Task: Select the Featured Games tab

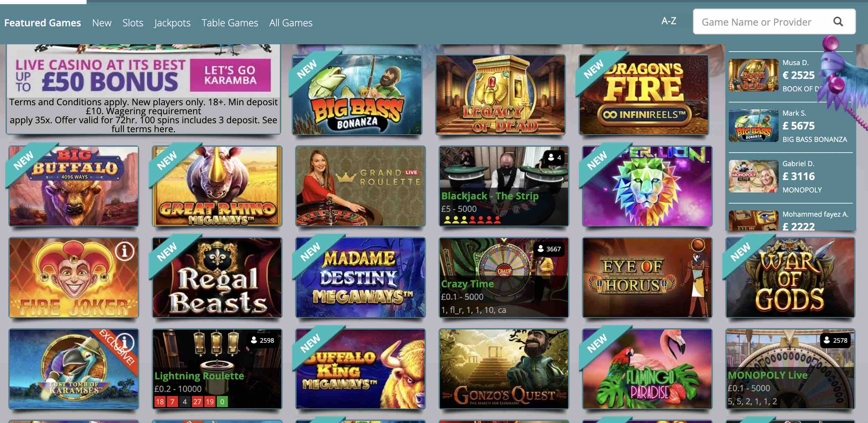Action: pos(43,22)
